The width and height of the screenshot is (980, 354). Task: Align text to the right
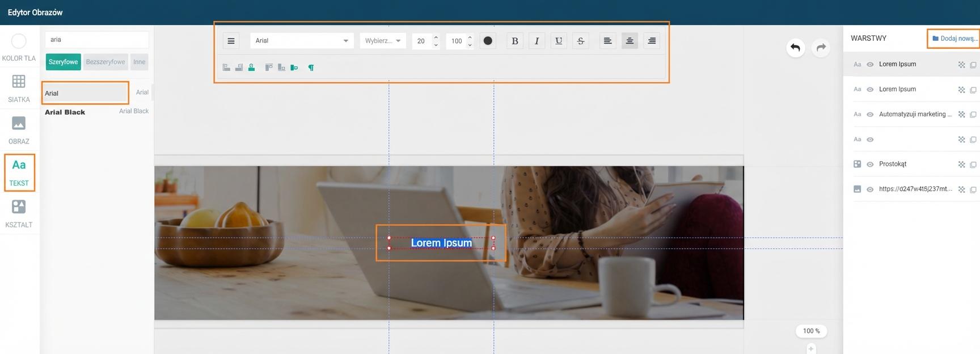pos(652,41)
